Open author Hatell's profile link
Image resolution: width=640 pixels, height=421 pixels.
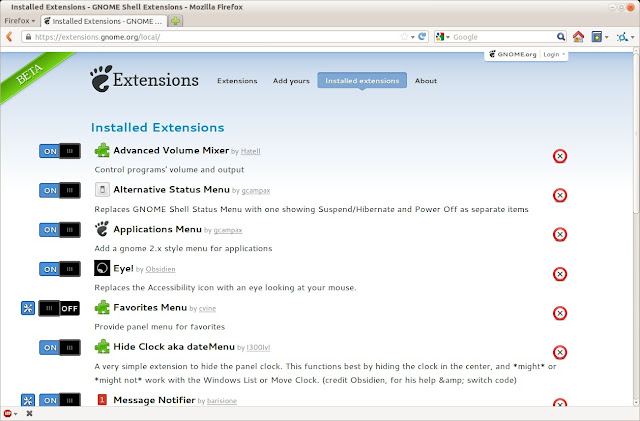[x=250, y=151]
